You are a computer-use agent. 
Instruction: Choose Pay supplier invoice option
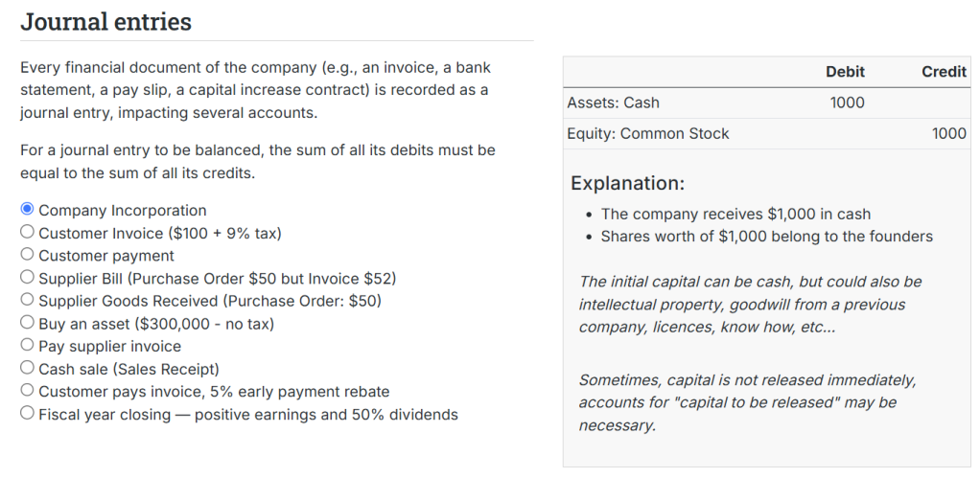[x=27, y=345]
